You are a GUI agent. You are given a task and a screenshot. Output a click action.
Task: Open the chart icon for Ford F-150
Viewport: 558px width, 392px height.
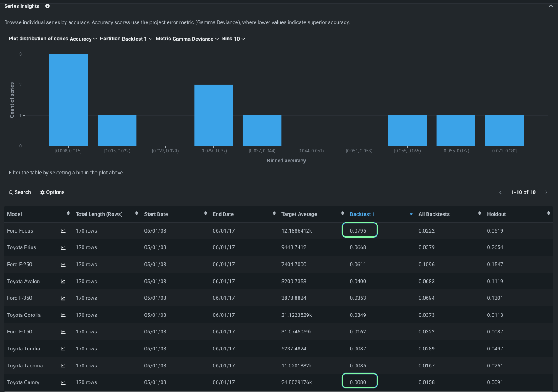pos(64,332)
